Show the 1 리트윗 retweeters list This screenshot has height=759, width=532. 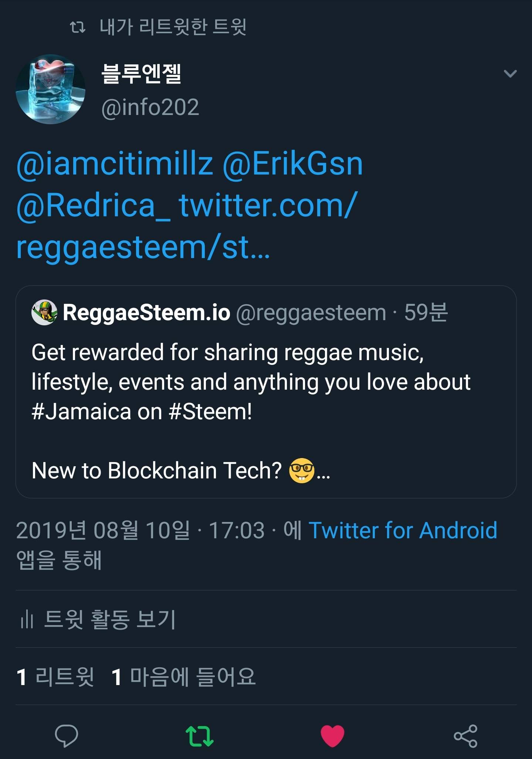pos(55,677)
